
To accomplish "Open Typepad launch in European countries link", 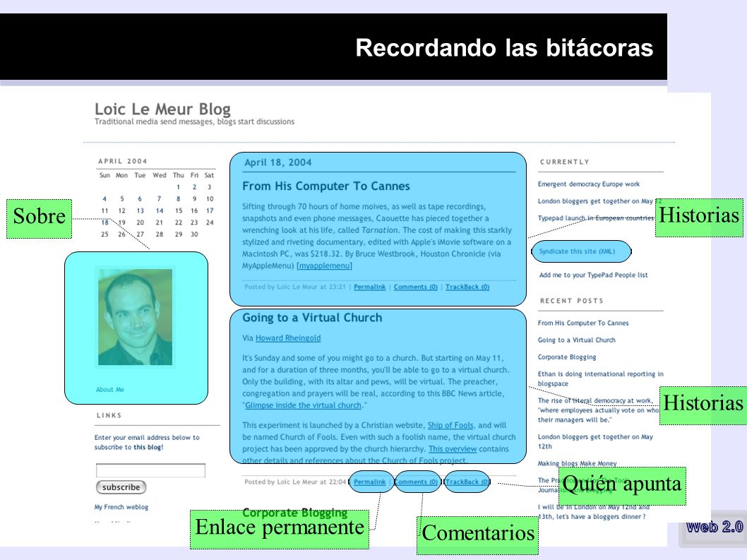I will tap(597, 218).
